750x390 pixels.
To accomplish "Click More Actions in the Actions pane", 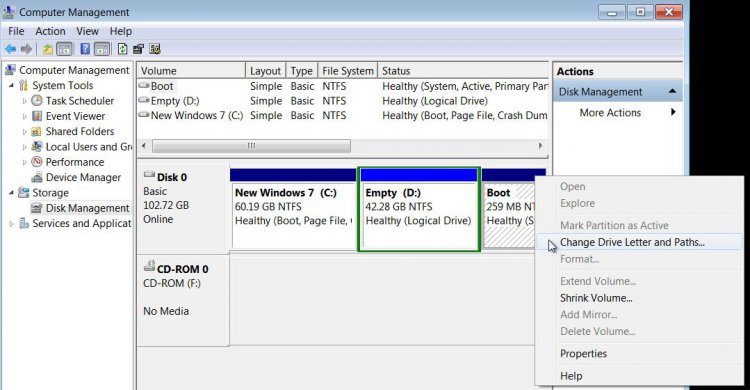I will pyautogui.click(x=610, y=112).
